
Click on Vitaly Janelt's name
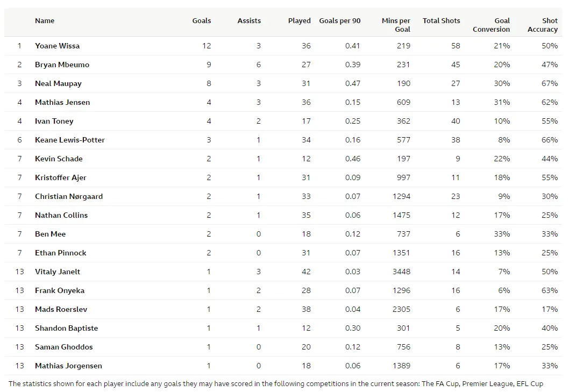[x=58, y=272]
